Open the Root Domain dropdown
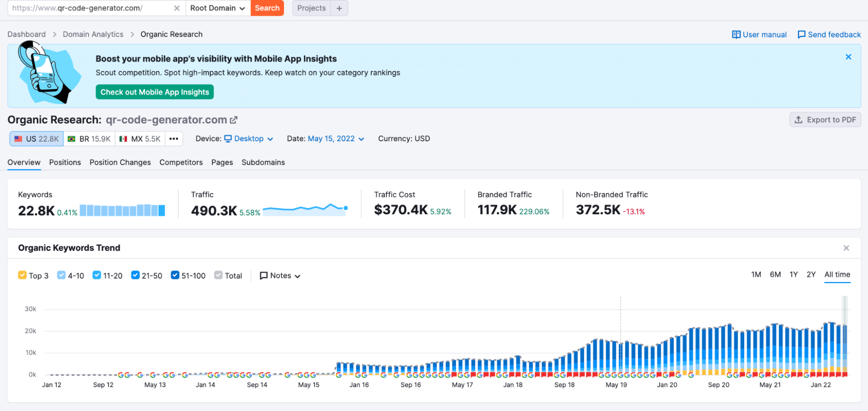This screenshot has height=411, width=868. point(218,8)
